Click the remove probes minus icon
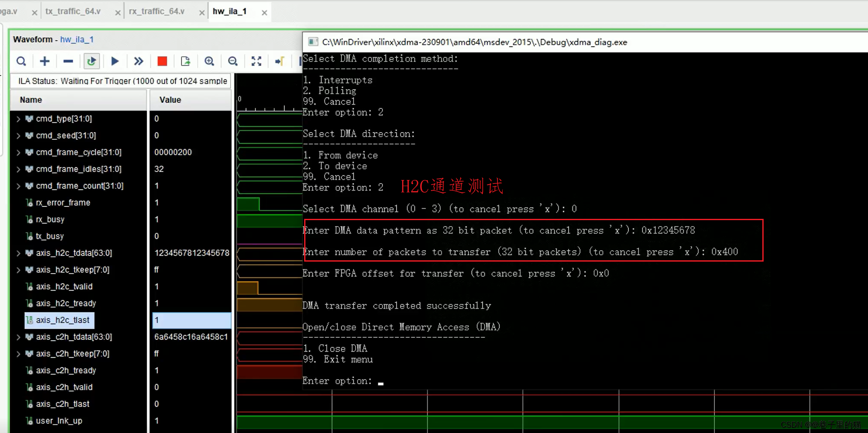The width and height of the screenshot is (868, 433). coord(68,61)
